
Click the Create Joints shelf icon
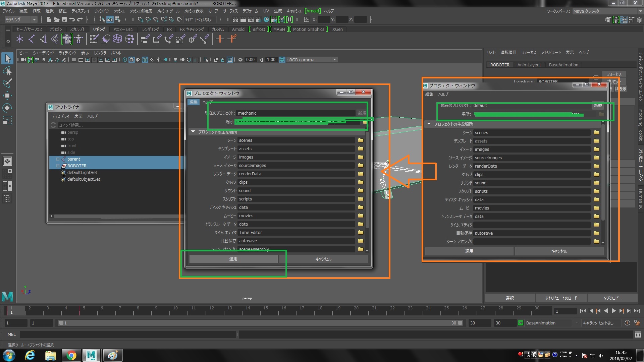[x=31, y=39]
